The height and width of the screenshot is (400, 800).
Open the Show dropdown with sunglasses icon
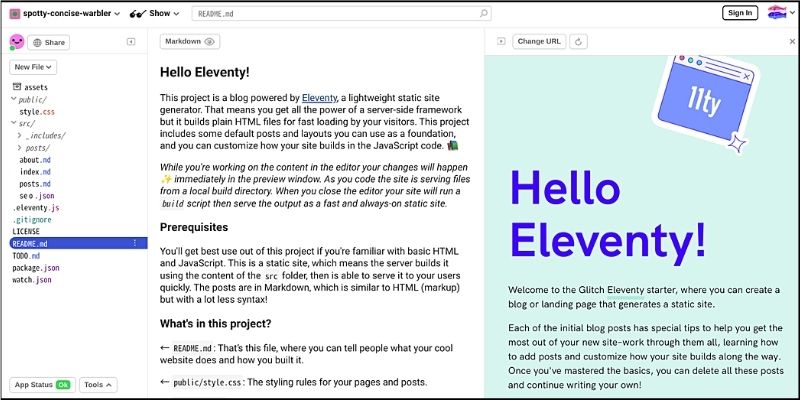(155, 14)
